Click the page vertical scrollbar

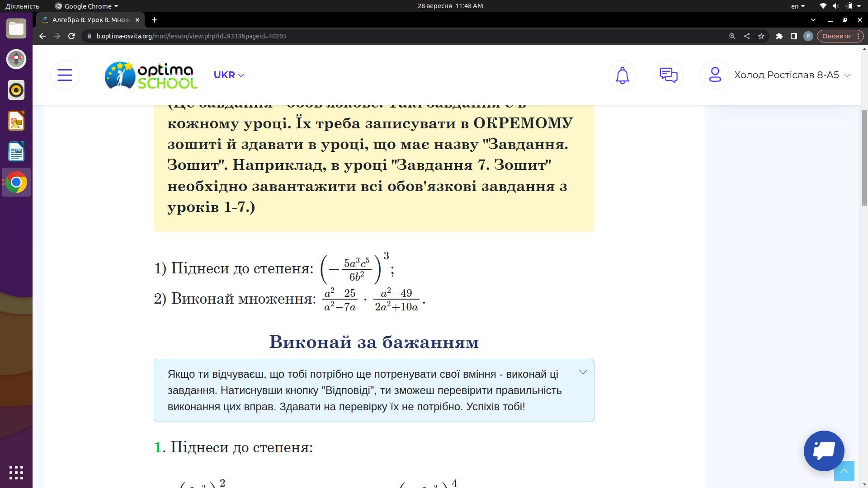pos(865,158)
